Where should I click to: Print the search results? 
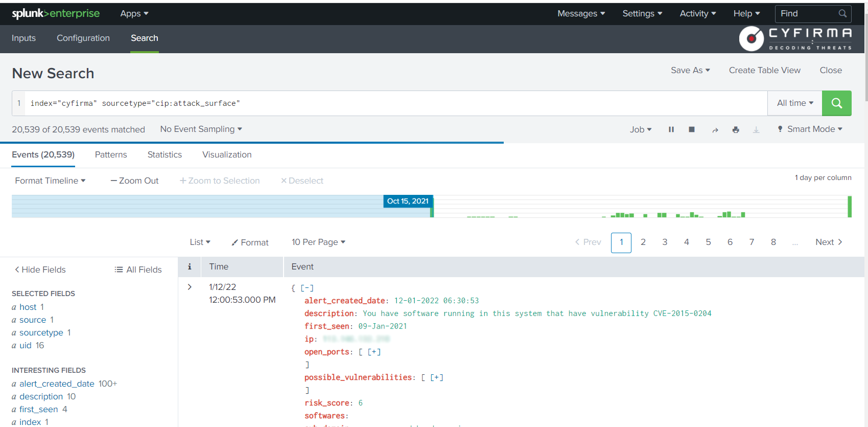coord(736,130)
